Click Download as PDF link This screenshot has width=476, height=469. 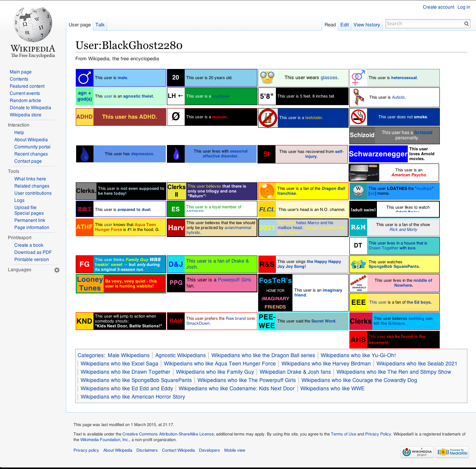[x=33, y=252]
